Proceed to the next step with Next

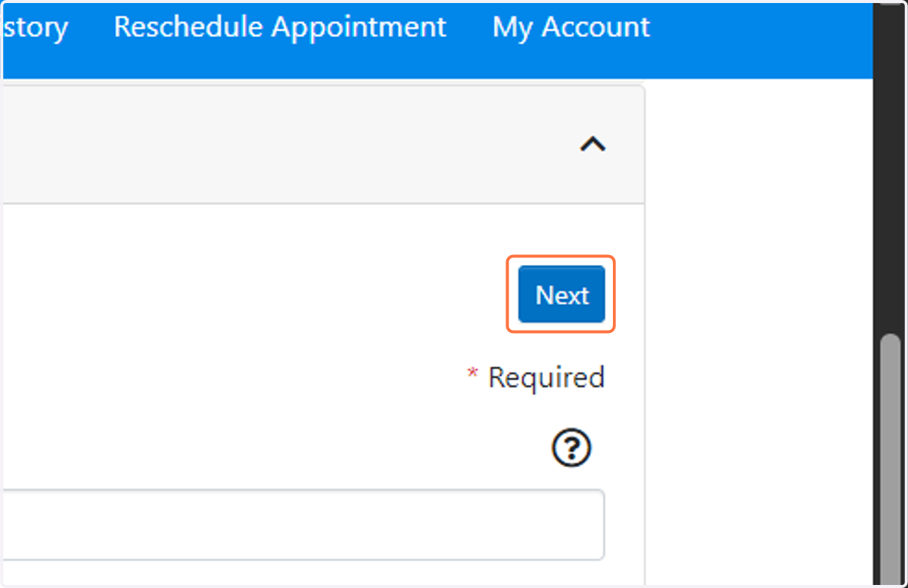click(561, 294)
